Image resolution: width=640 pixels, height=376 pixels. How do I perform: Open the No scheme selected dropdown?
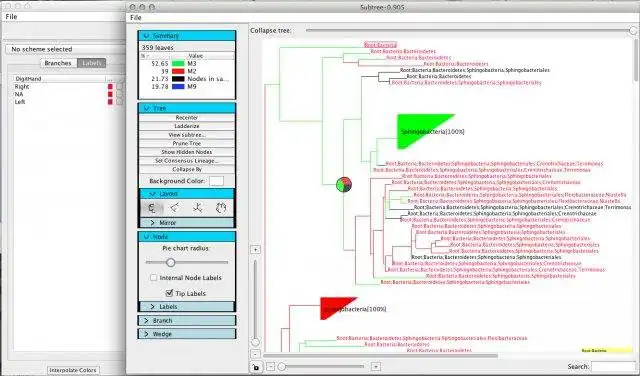click(65, 49)
